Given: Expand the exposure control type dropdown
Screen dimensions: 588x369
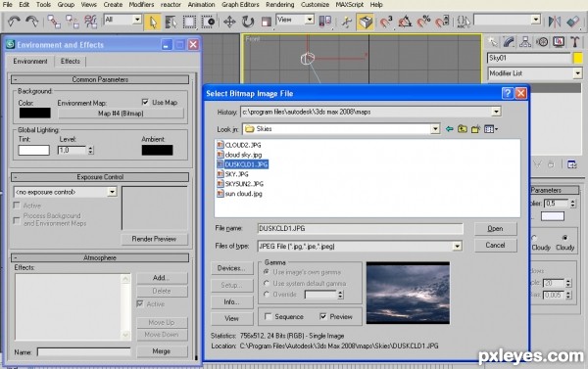Looking at the screenshot, I should click(x=112, y=192).
